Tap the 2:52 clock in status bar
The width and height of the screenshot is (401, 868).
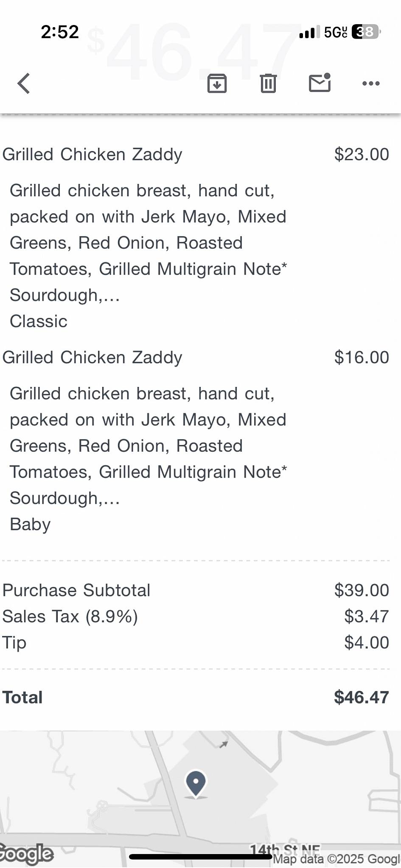(60, 32)
